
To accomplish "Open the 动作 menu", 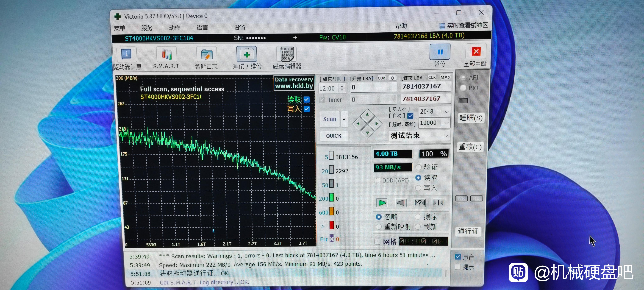I will (x=175, y=28).
